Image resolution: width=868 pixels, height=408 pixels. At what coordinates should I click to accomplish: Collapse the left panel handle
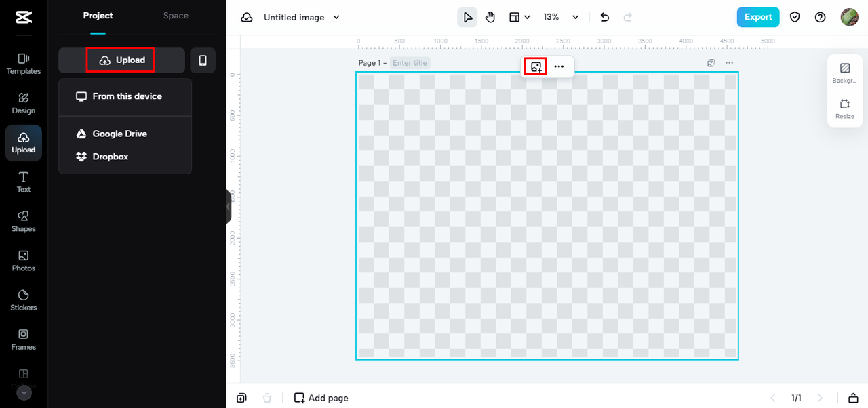pos(229,206)
